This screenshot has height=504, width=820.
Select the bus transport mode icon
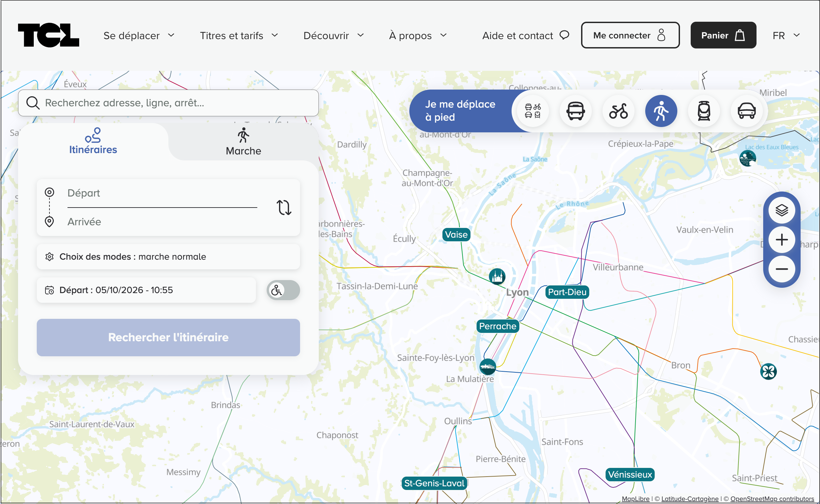576,111
